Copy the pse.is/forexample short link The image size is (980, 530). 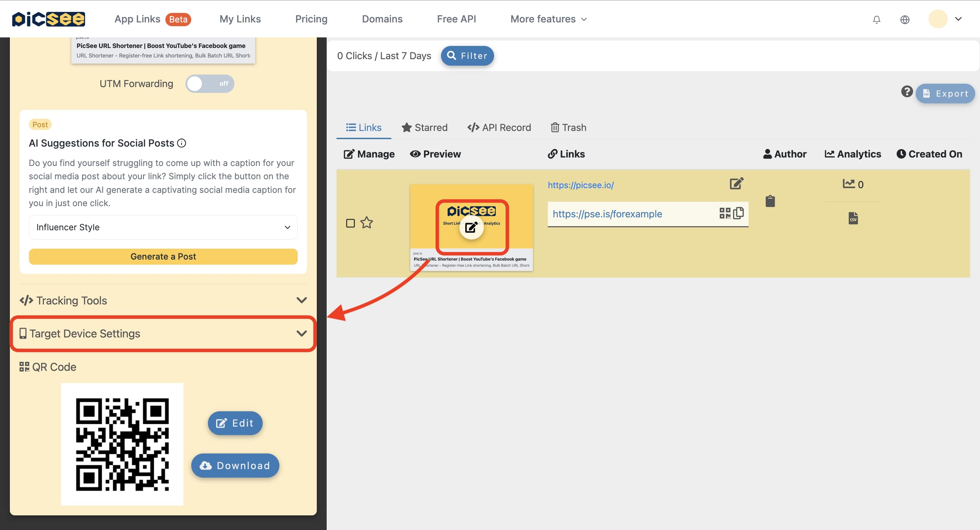[738, 213]
